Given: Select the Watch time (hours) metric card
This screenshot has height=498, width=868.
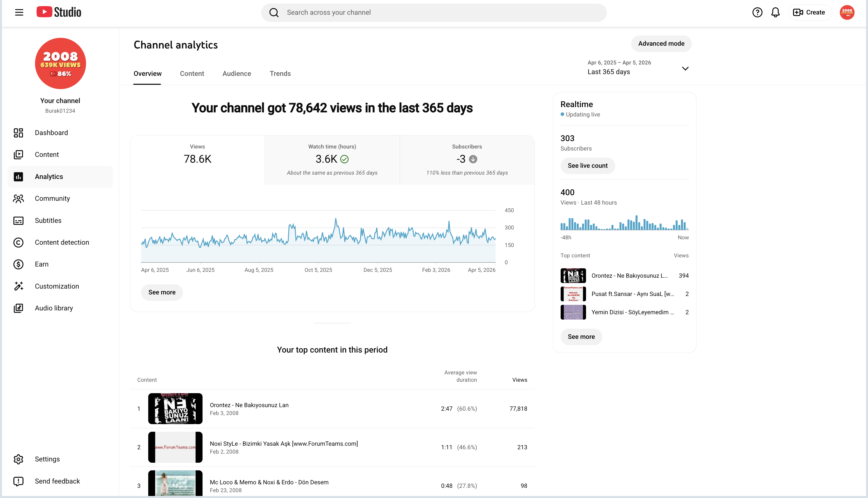Looking at the screenshot, I should (x=332, y=160).
